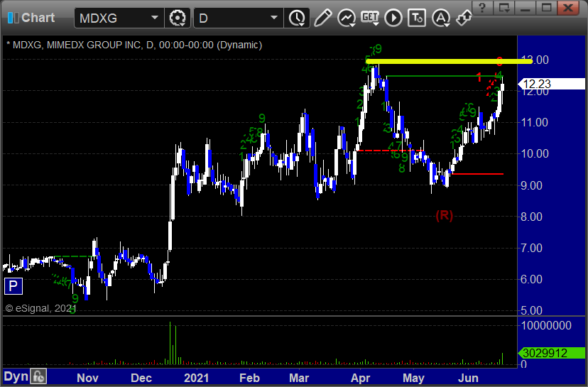
Task: Click the P marker icon on chart
Action: coord(13,286)
